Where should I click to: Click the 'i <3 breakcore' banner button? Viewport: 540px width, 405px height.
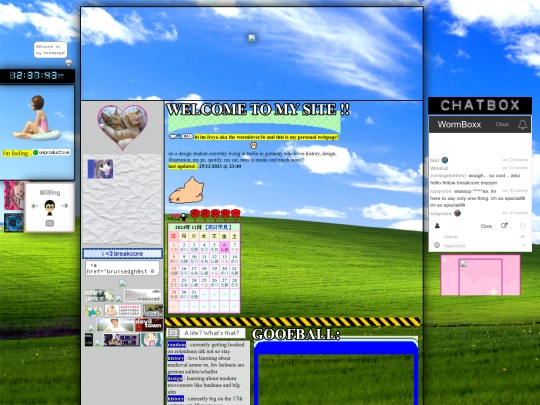122,254
